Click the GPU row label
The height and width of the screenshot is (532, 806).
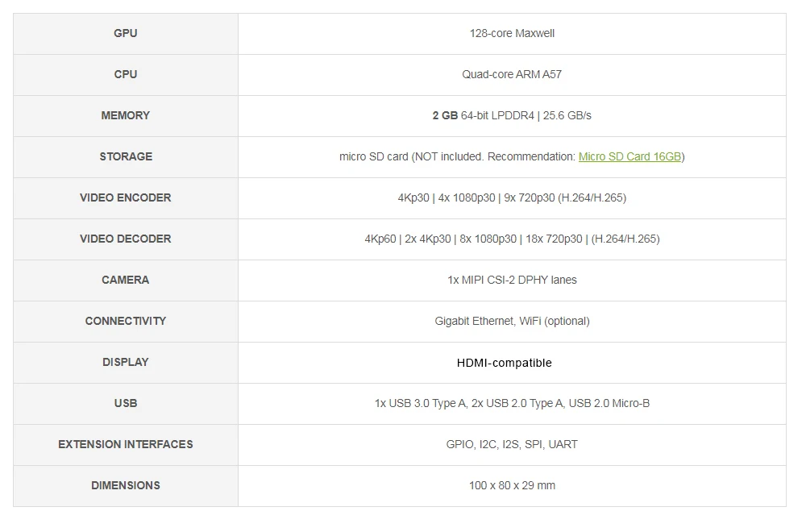tap(126, 33)
